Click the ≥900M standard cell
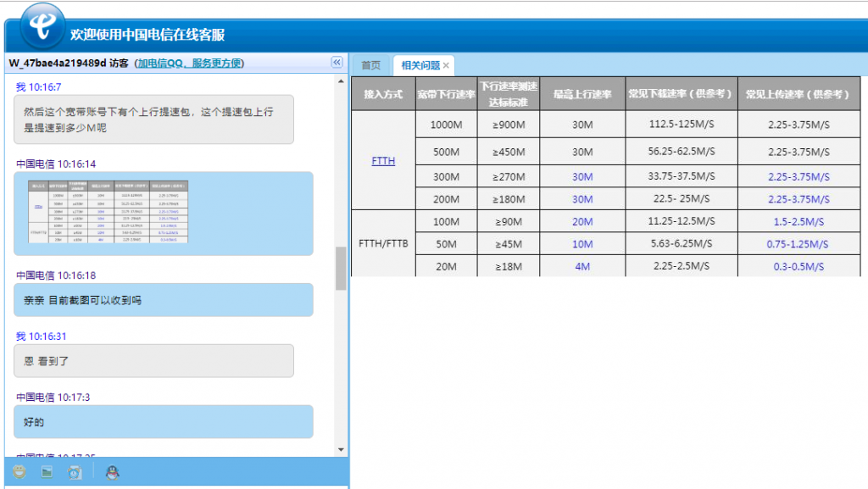The height and width of the screenshot is (489, 868). 509,125
